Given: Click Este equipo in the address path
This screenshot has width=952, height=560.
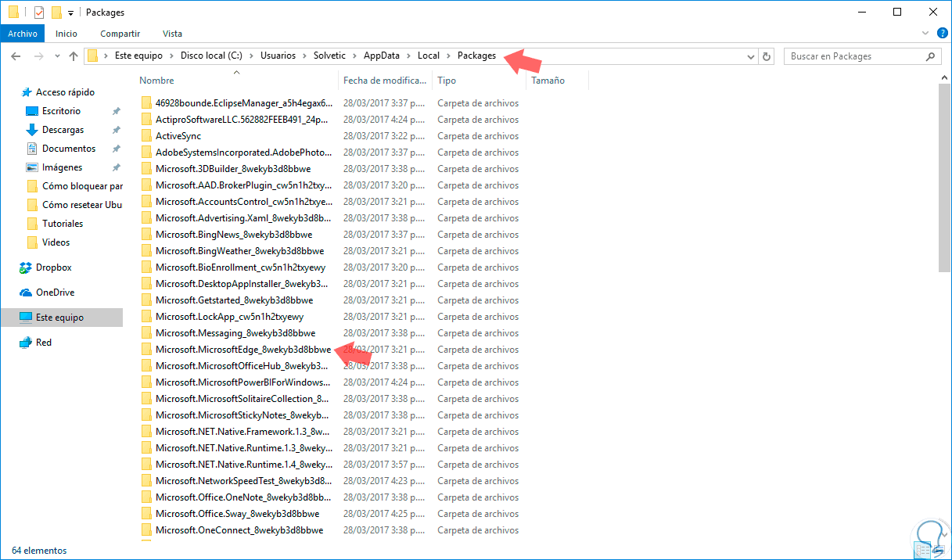Looking at the screenshot, I should click(x=138, y=56).
